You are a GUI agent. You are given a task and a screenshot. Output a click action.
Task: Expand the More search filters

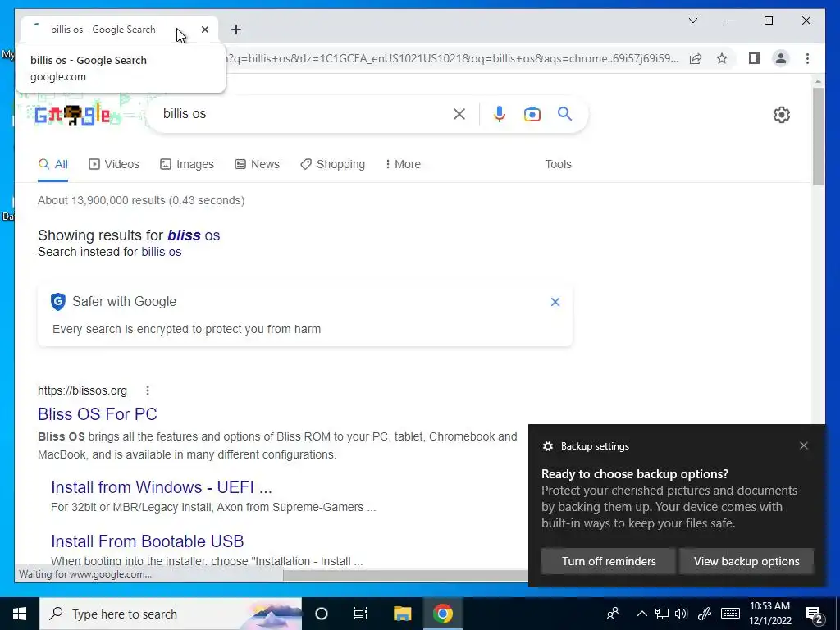pos(403,164)
